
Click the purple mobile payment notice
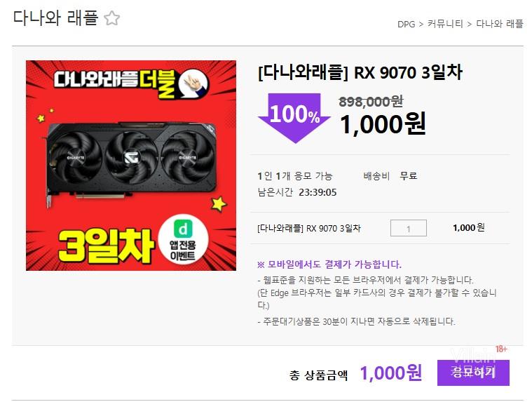click(329, 264)
